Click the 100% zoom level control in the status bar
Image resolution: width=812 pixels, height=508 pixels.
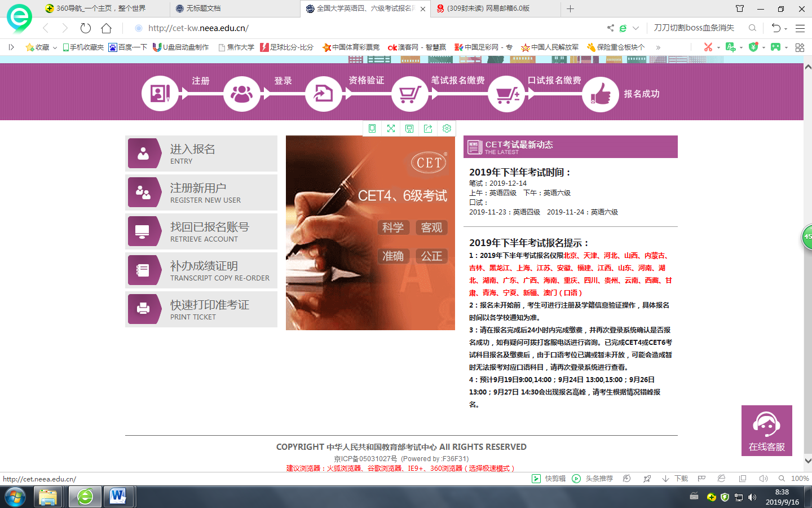pyautogui.click(x=800, y=479)
